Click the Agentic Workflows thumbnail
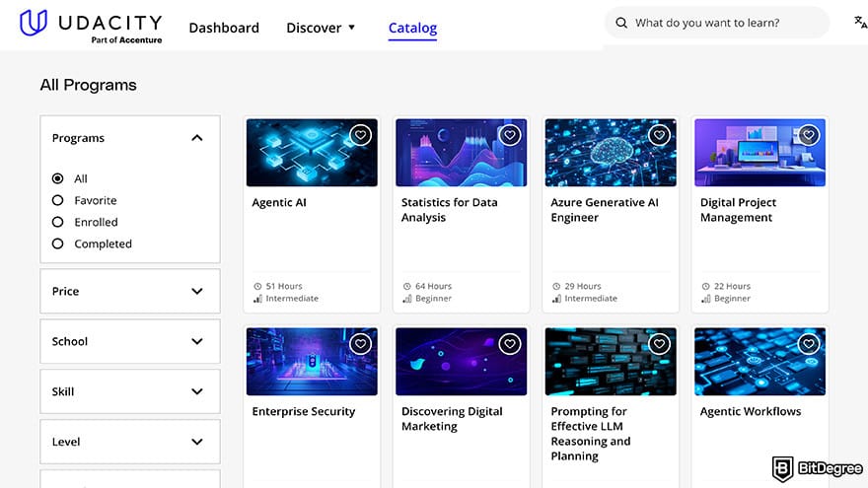The height and width of the screenshot is (488, 868). pyautogui.click(x=760, y=361)
